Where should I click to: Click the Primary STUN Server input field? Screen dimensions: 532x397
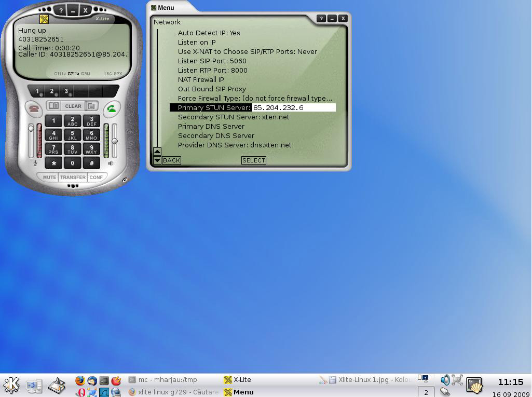tap(294, 107)
